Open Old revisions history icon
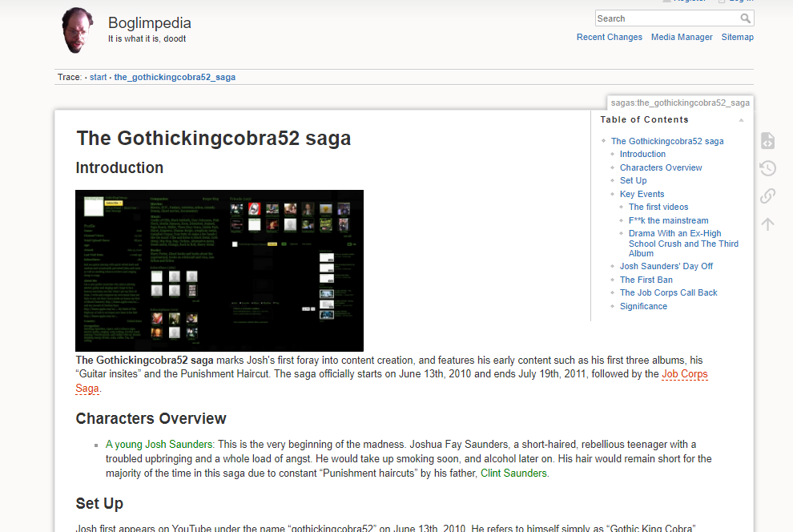The image size is (793, 532). click(x=767, y=168)
